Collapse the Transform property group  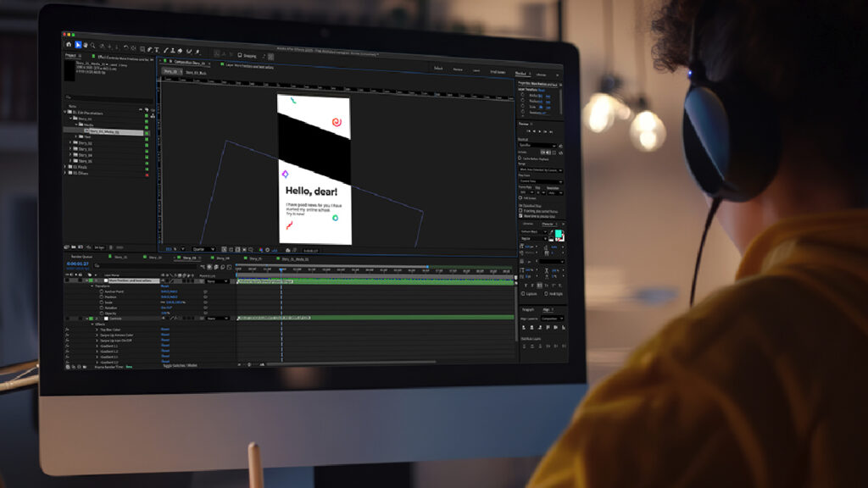point(92,286)
